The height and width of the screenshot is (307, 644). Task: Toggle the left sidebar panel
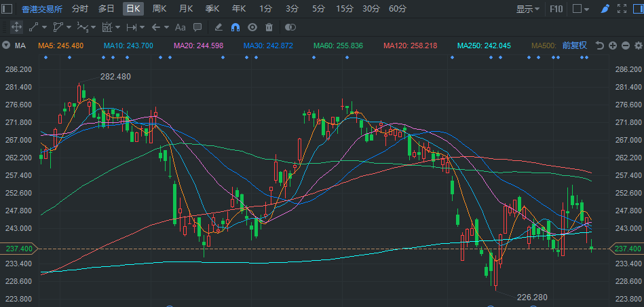pyautogui.click(x=7, y=9)
